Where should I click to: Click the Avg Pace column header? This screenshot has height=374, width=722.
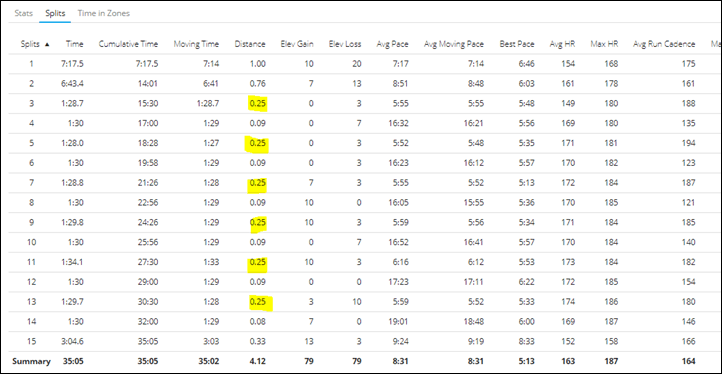[392, 44]
